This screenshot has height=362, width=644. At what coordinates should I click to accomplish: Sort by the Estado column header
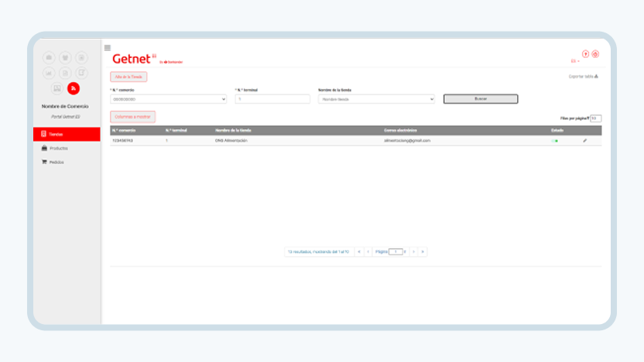pyautogui.click(x=557, y=131)
